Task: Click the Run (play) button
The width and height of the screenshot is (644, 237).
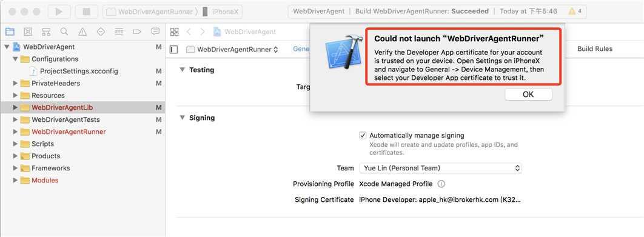Action: 59,12
